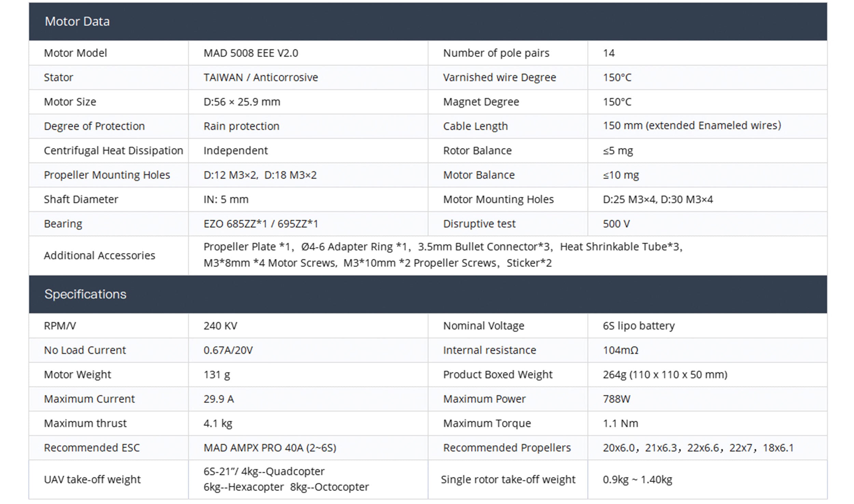Select the Motor Mounting Holes D:25 M3×4 value

[x=658, y=199]
